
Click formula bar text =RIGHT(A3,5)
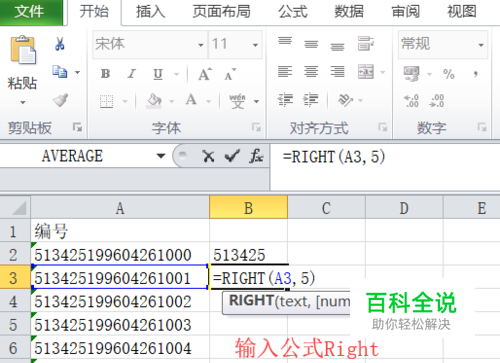click(334, 156)
